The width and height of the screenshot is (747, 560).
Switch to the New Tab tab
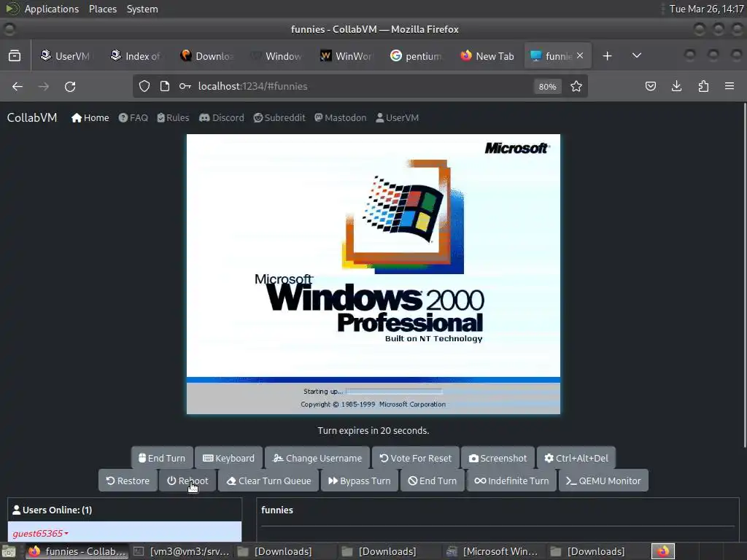click(x=487, y=56)
